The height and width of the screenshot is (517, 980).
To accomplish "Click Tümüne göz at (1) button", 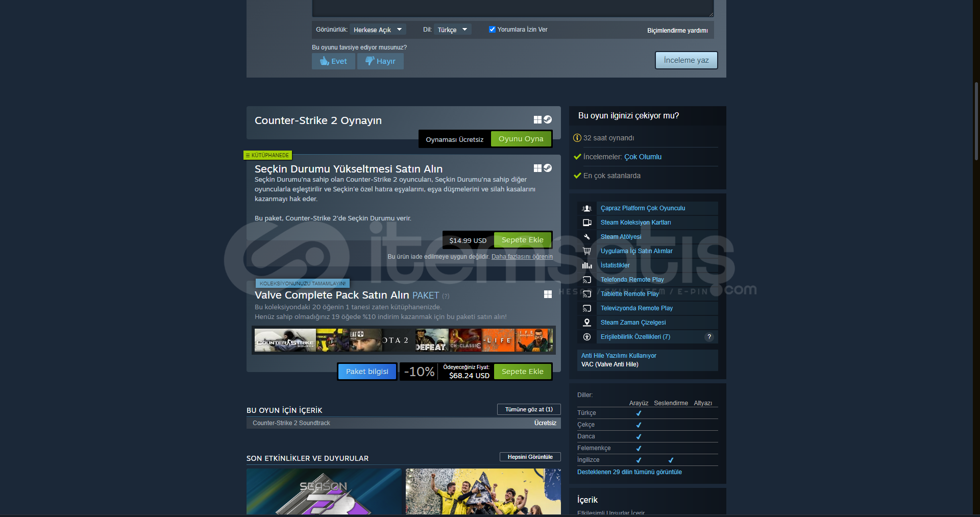I will [x=529, y=409].
